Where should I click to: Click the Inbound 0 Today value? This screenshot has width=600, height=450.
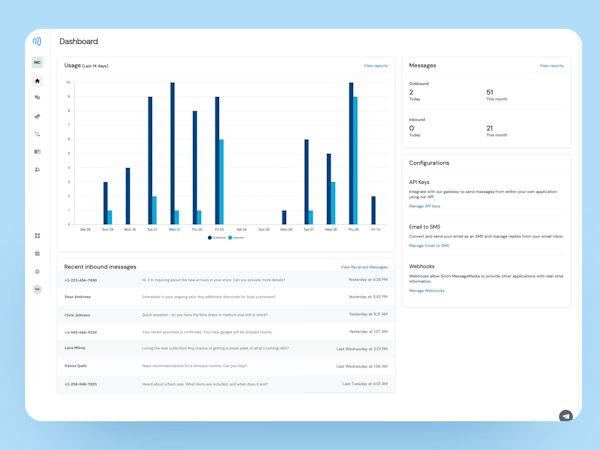[x=412, y=128]
